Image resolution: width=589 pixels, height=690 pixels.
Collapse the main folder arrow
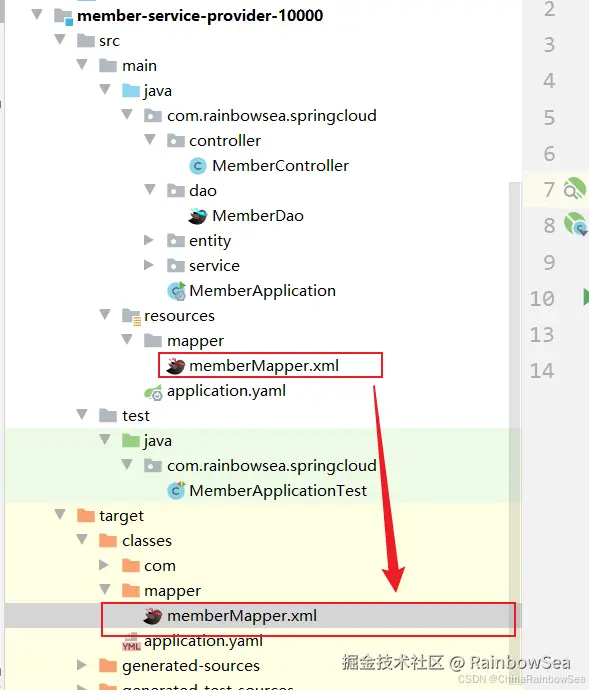coord(82,65)
